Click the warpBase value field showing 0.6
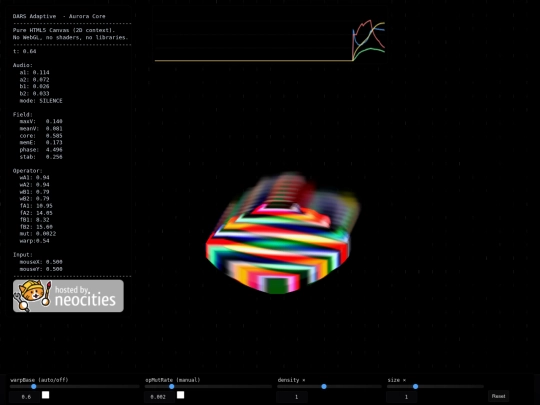 pyautogui.click(x=25, y=397)
